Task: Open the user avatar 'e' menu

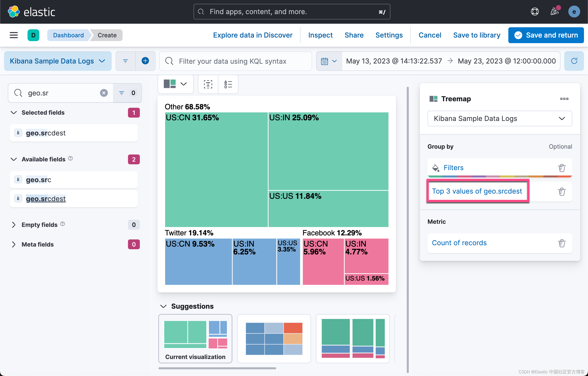Action: (x=574, y=12)
